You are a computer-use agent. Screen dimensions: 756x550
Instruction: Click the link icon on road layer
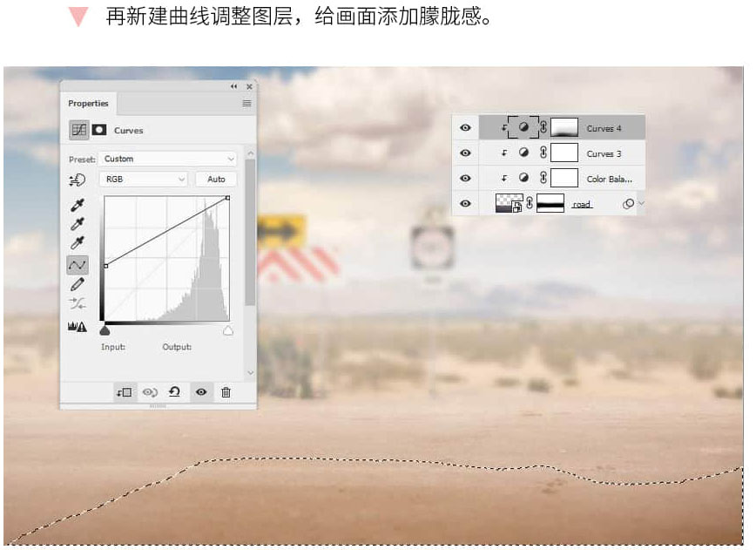click(x=530, y=203)
